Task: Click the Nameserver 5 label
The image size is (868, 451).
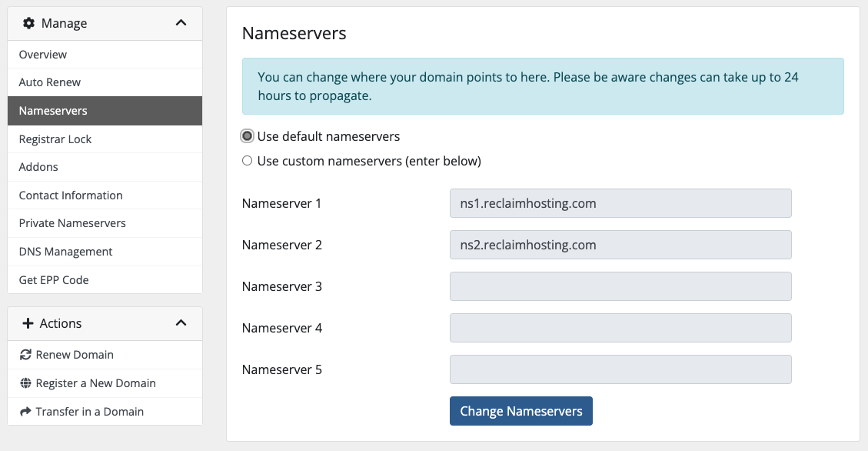Action: click(281, 369)
